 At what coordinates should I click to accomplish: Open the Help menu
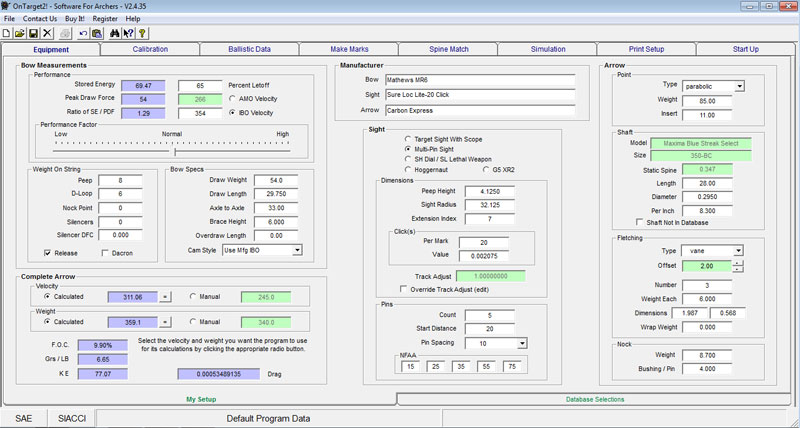(133, 19)
